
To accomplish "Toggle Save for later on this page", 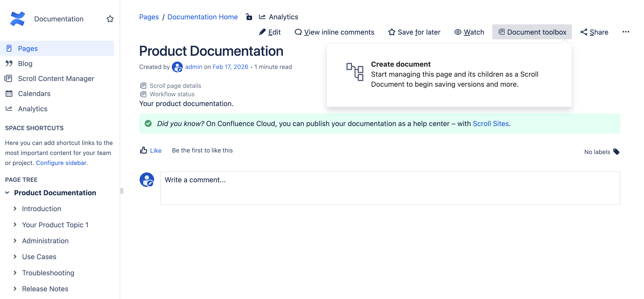I will pyautogui.click(x=414, y=32).
